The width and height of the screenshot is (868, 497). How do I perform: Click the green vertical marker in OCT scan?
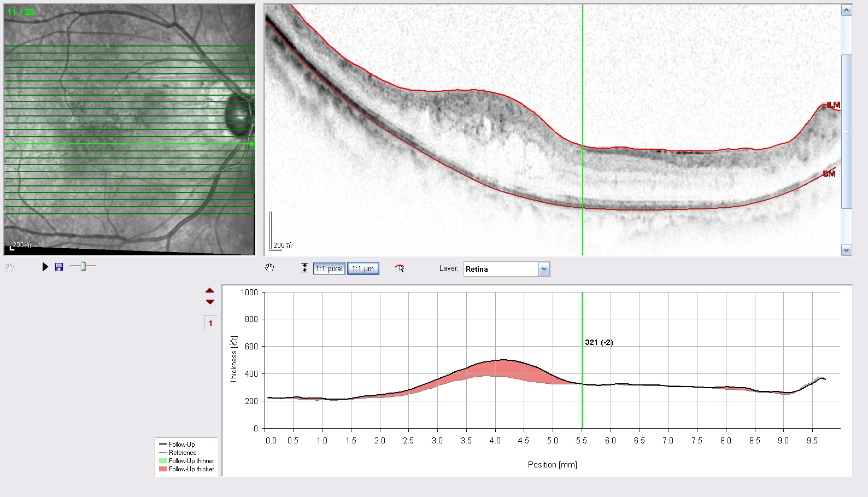coord(583,130)
